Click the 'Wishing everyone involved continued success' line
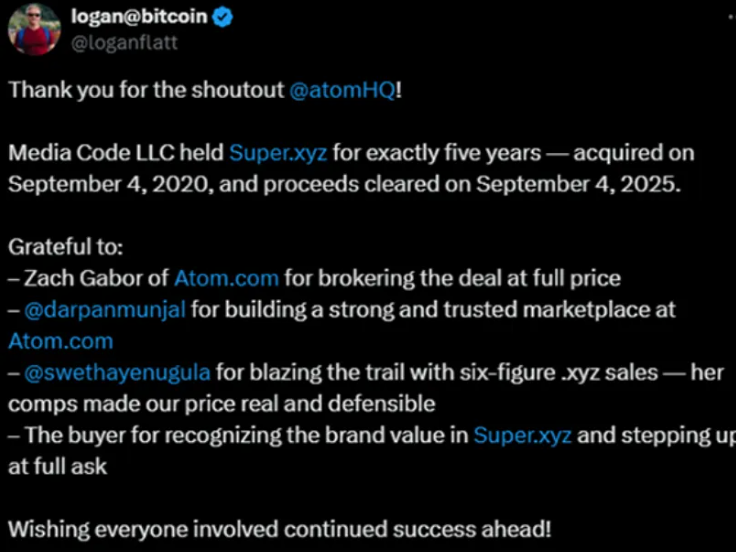Screen dimensions: 736x552 [x=279, y=529]
